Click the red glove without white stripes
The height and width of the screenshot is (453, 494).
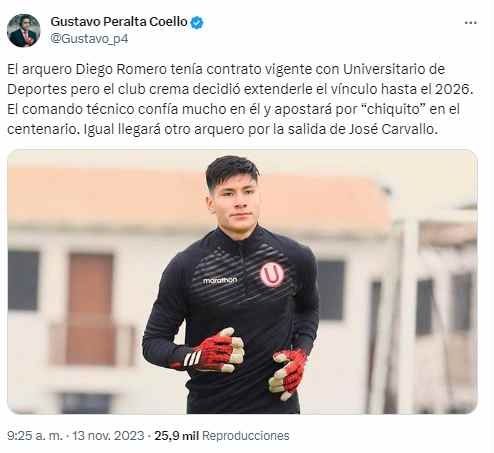click(x=287, y=374)
